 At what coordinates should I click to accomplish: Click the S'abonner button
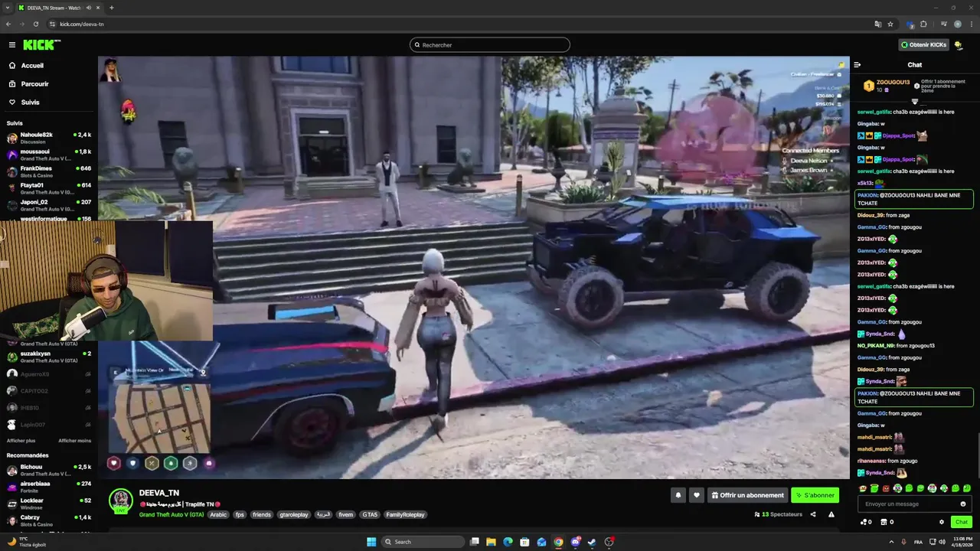click(x=815, y=495)
